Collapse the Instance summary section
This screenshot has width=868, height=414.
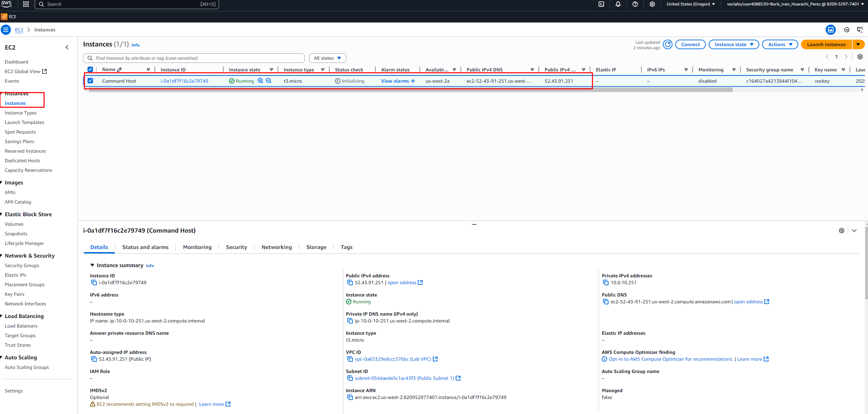(92, 265)
